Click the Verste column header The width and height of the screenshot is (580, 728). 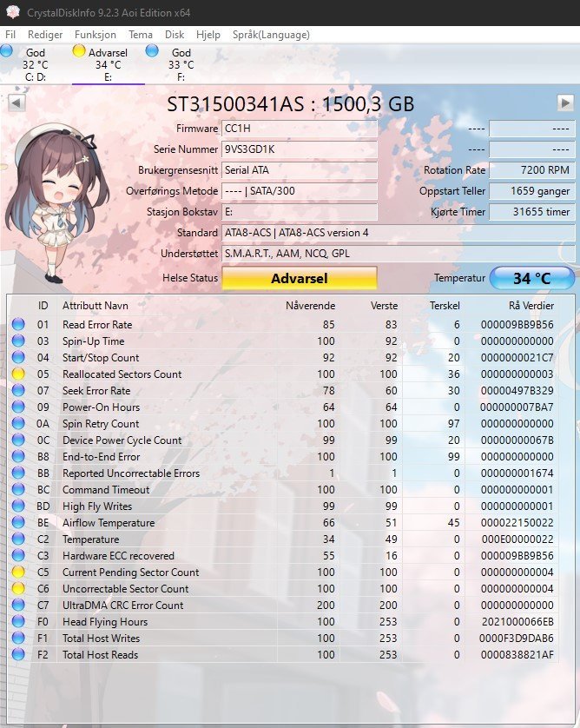point(384,306)
